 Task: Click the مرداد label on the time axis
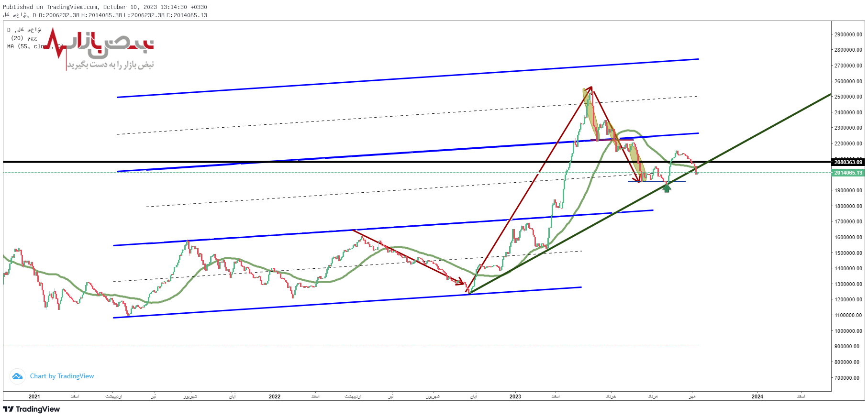tap(653, 396)
